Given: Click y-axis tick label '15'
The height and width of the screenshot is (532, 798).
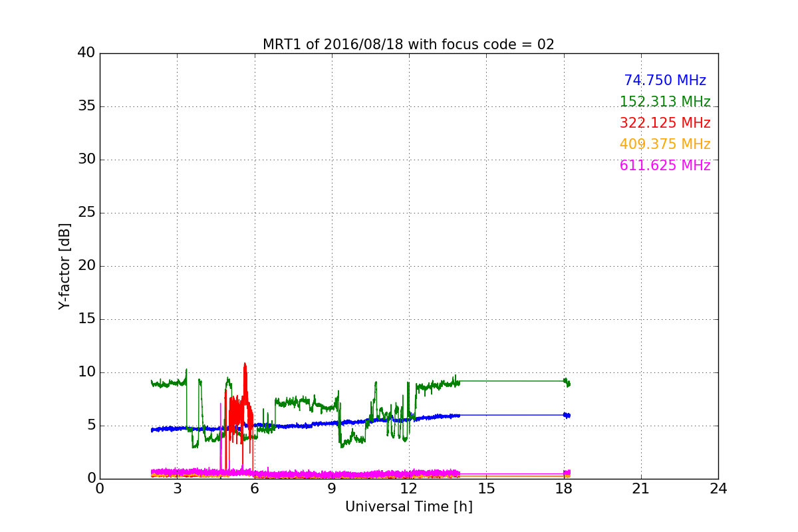Looking at the screenshot, I should pos(86,319).
